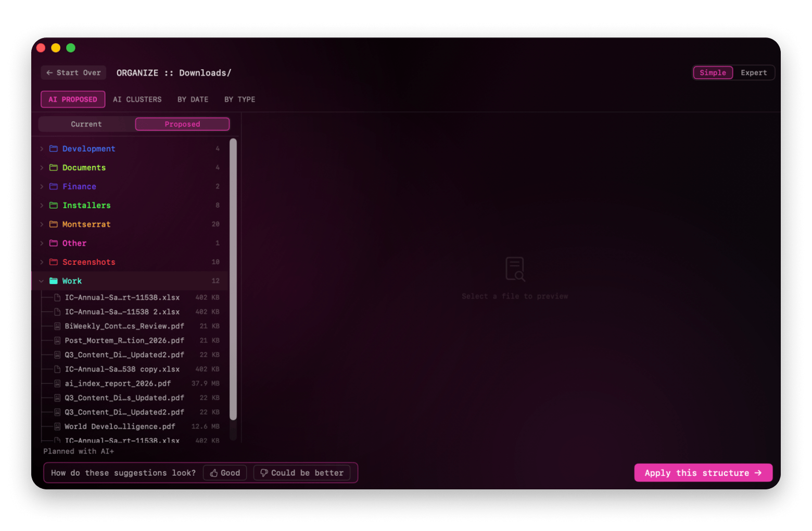Click PDF icon beside Q3_Content_Di…s_Updated.pdf
The width and height of the screenshot is (812, 531).
(58, 398)
